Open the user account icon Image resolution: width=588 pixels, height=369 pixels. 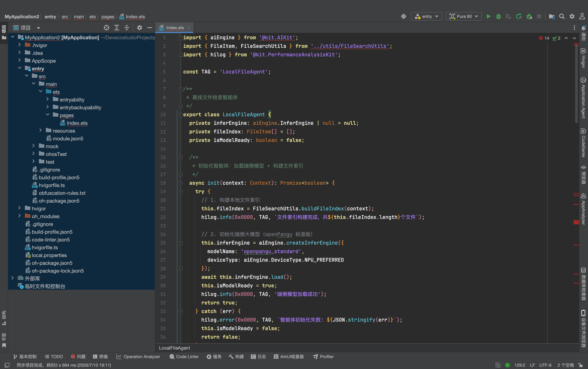(582, 16)
